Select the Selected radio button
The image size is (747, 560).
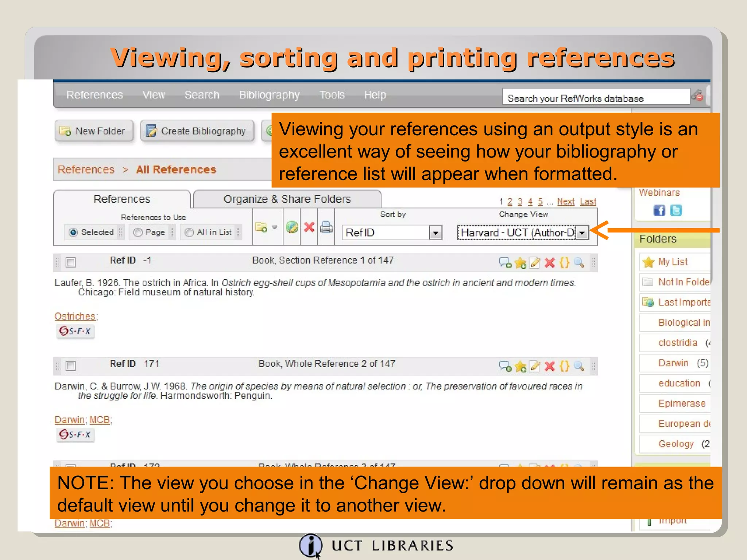tap(73, 232)
